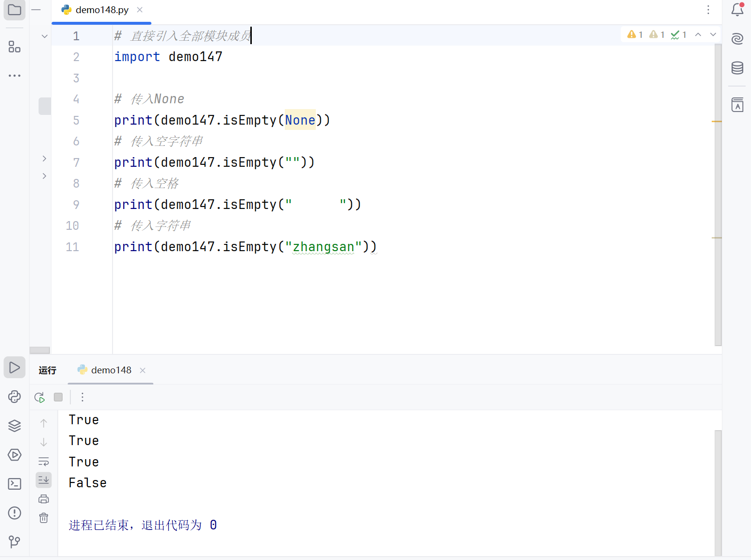Open the weak warning count indicator
Screen dimensions: 751x560
point(657,34)
